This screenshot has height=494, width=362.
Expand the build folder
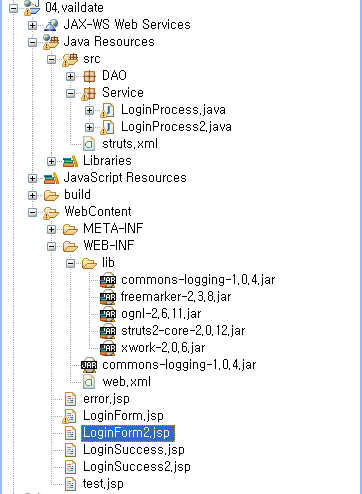click(x=32, y=195)
